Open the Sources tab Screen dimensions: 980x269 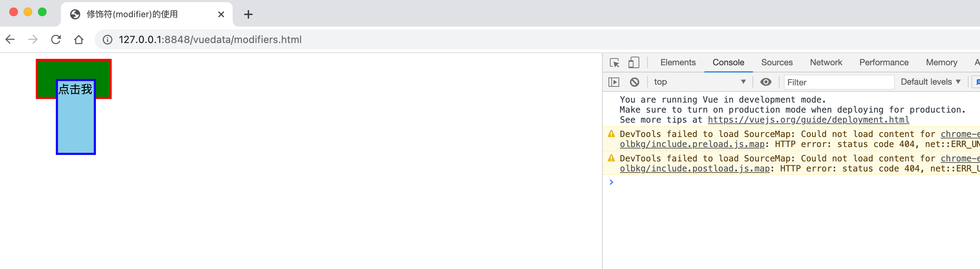click(776, 62)
